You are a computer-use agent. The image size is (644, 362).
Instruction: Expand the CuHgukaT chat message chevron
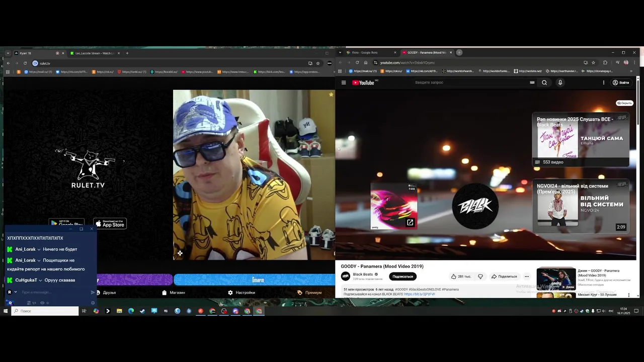pos(40,280)
